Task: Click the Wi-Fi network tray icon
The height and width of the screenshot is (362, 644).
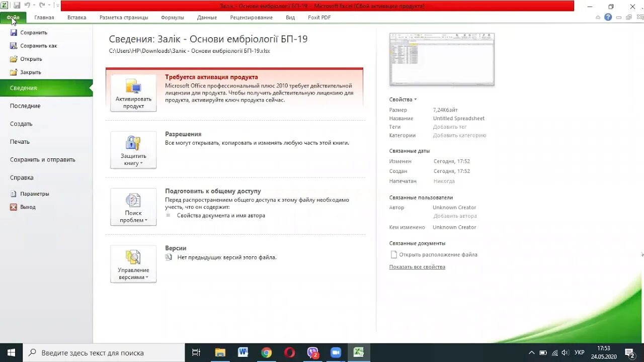Action: coord(554,352)
